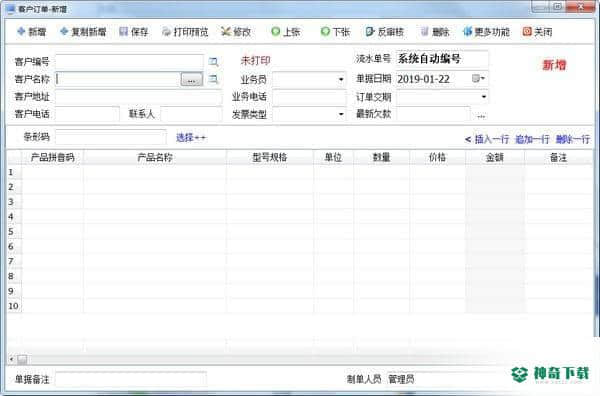Save the order with 保存
This screenshot has width=600, height=396.
coord(133,32)
